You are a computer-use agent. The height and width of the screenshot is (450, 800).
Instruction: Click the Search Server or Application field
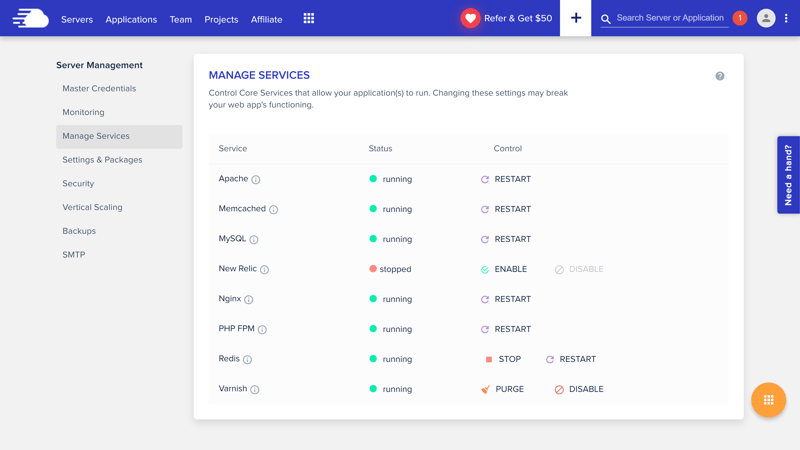(x=670, y=18)
